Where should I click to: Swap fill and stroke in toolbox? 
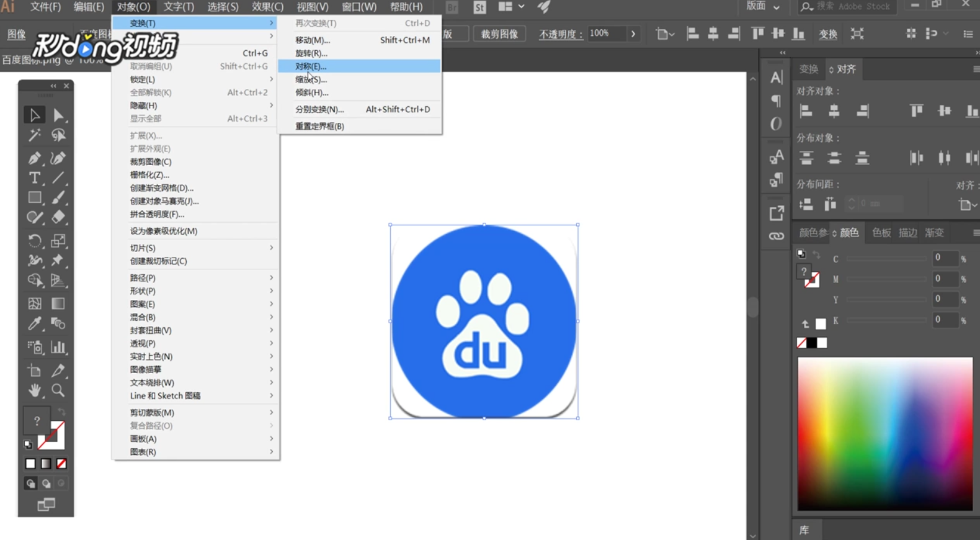tap(61, 411)
